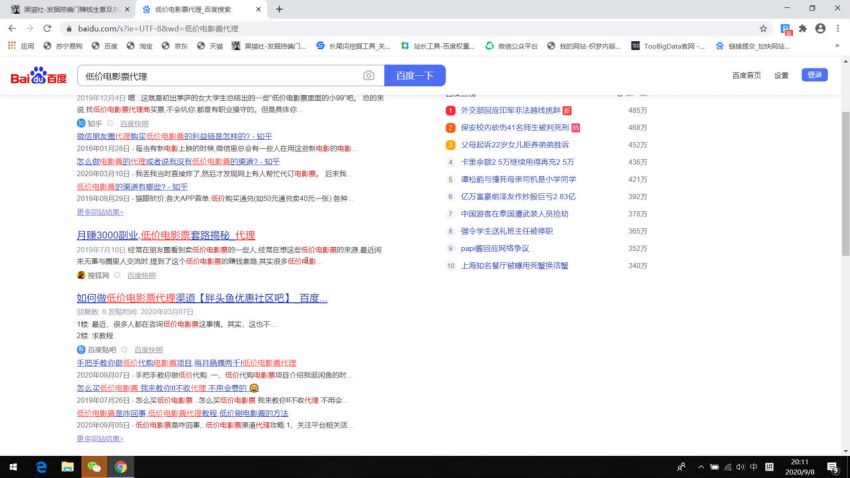The width and height of the screenshot is (850, 478).
Task: Bookmark this page with star icon
Action: pos(763,28)
